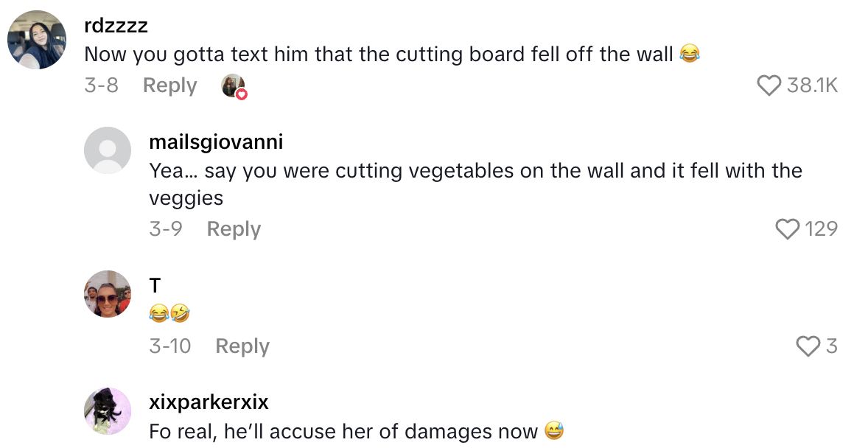This screenshot has width=868, height=448.
Task: Open the mailsgiovanni username link
Action: (x=216, y=141)
